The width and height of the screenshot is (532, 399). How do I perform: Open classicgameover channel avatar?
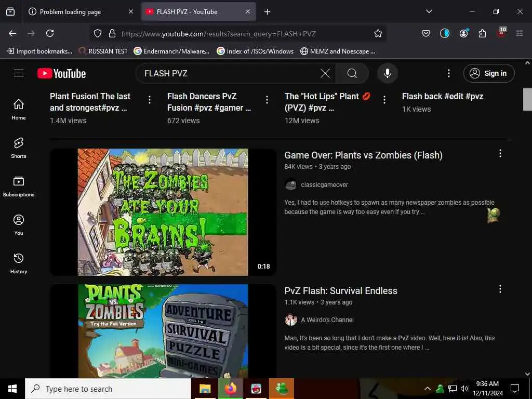(291, 184)
